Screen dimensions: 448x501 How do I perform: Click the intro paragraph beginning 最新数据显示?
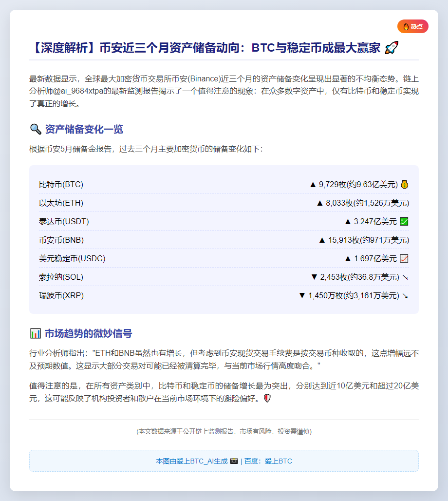pos(224,91)
